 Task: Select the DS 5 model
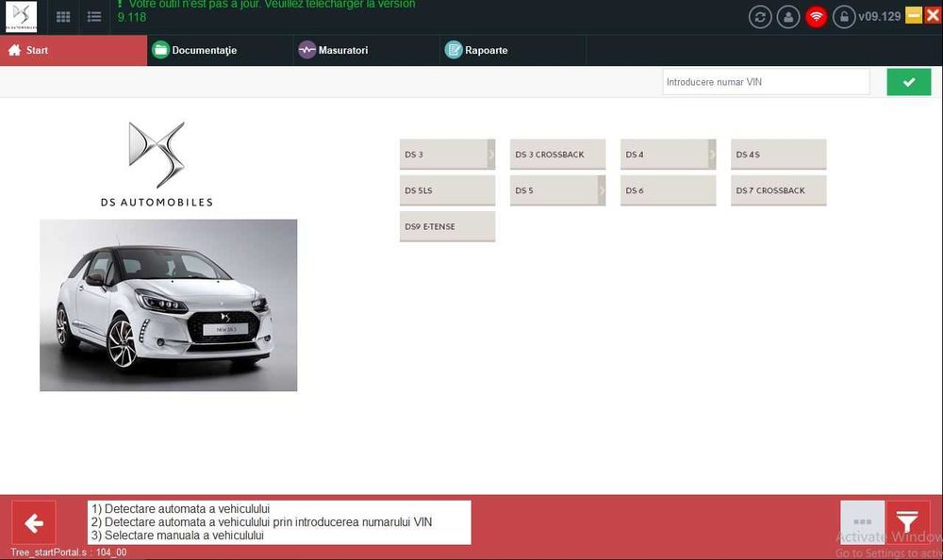pyautogui.click(x=554, y=190)
